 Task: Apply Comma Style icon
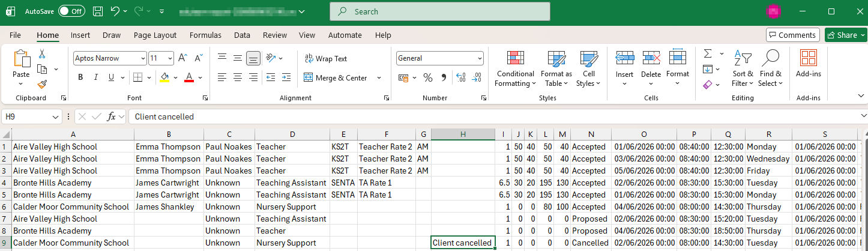(444, 77)
